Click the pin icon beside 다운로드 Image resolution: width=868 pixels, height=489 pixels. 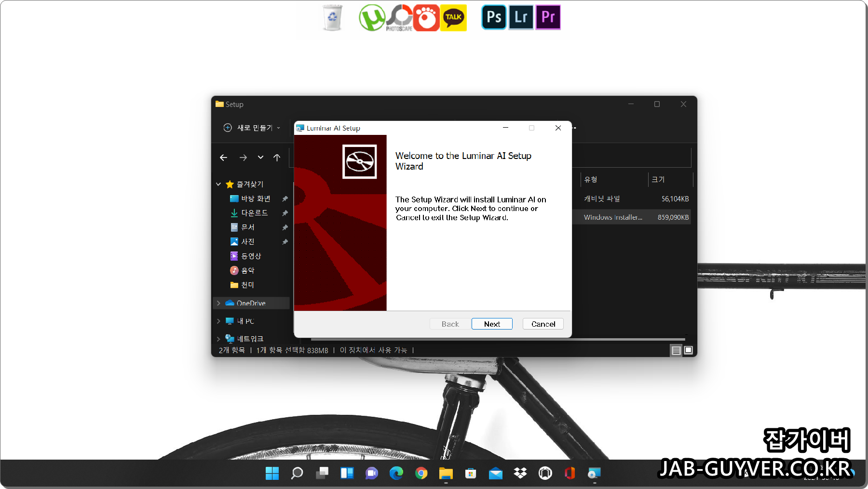coord(285,213)
